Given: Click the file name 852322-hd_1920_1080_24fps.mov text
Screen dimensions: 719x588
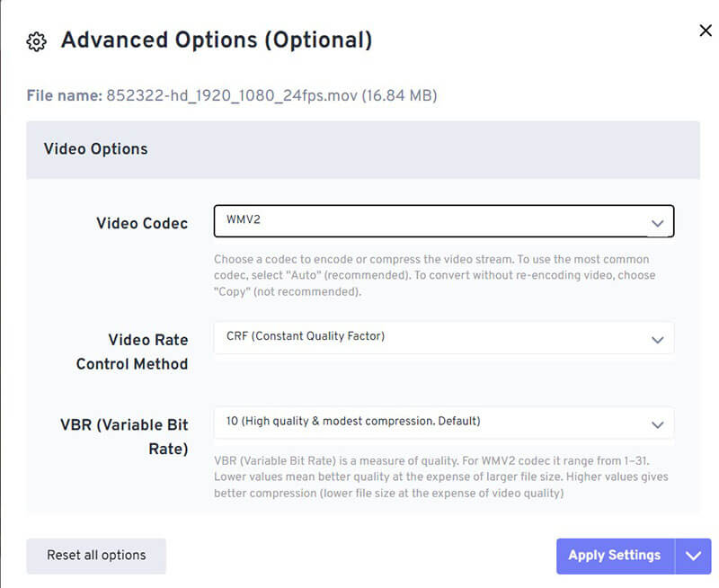Looking at the screenshot, I should (232, 96).
